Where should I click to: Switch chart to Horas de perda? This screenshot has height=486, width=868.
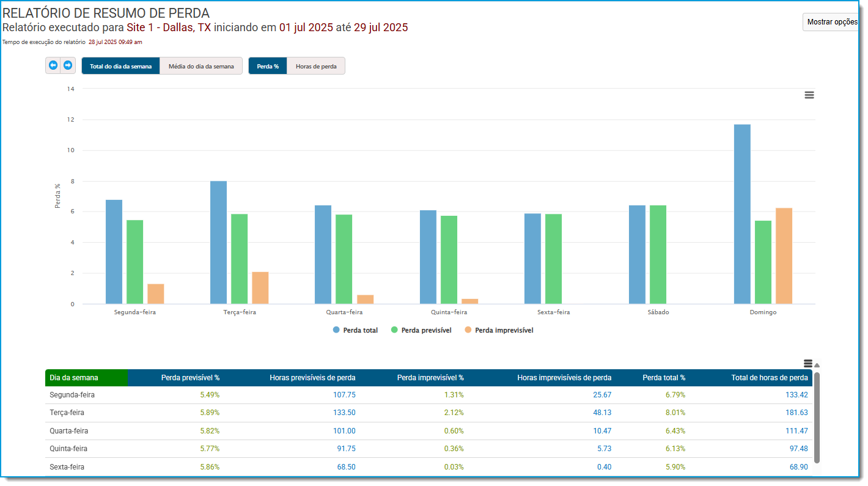point(316,66)
